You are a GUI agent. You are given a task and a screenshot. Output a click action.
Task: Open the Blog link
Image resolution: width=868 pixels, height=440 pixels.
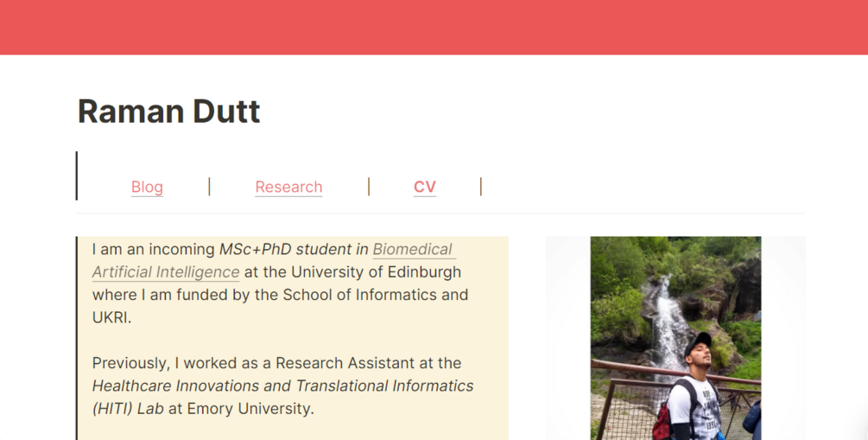(147, 187)
